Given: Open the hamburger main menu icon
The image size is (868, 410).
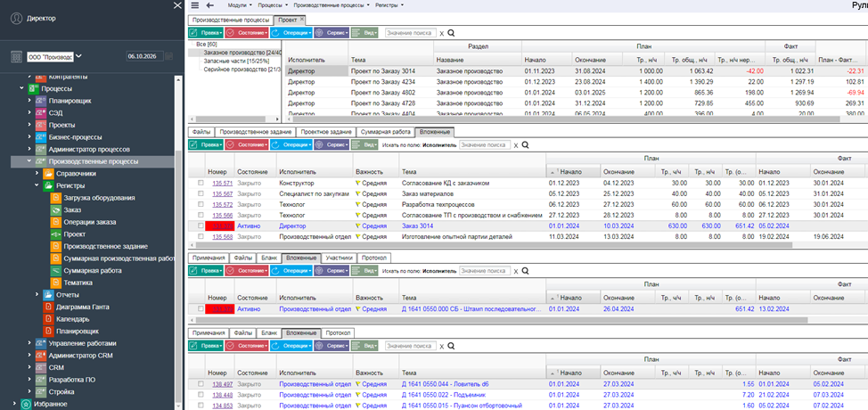Looking at the screenshot, I should tap(195, 5).
